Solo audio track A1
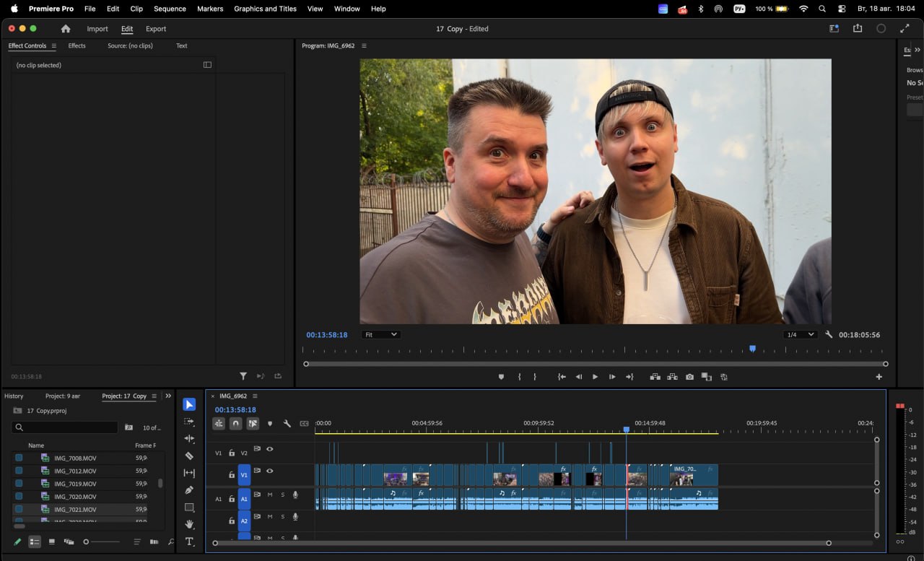Screen dimensions: 924x561 click(x=282, y=495)
